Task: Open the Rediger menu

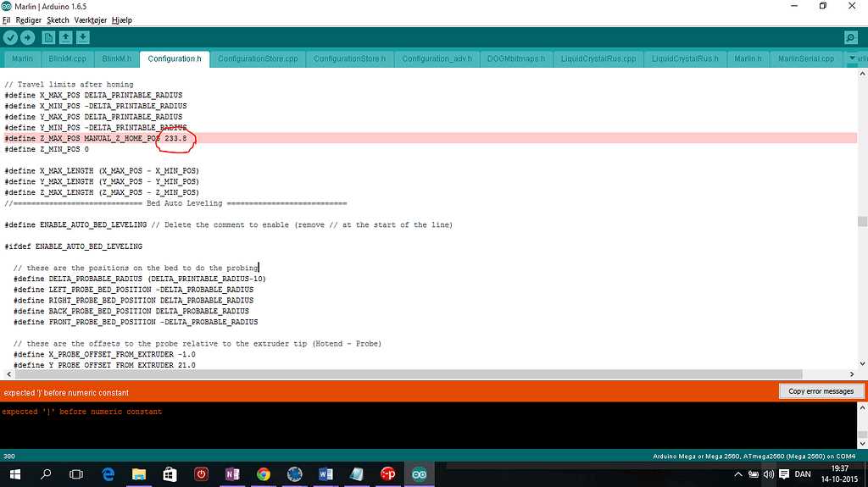Action: click(x=28, y=20)
